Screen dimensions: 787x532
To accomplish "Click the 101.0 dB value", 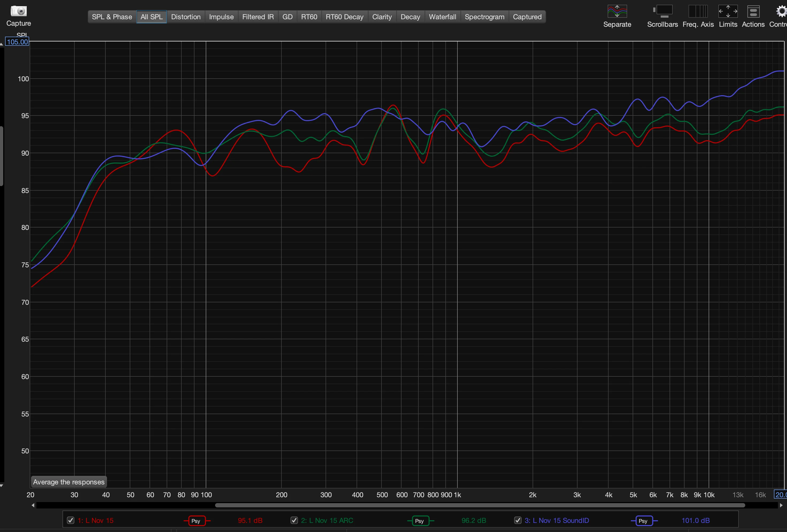I will 696,521.
